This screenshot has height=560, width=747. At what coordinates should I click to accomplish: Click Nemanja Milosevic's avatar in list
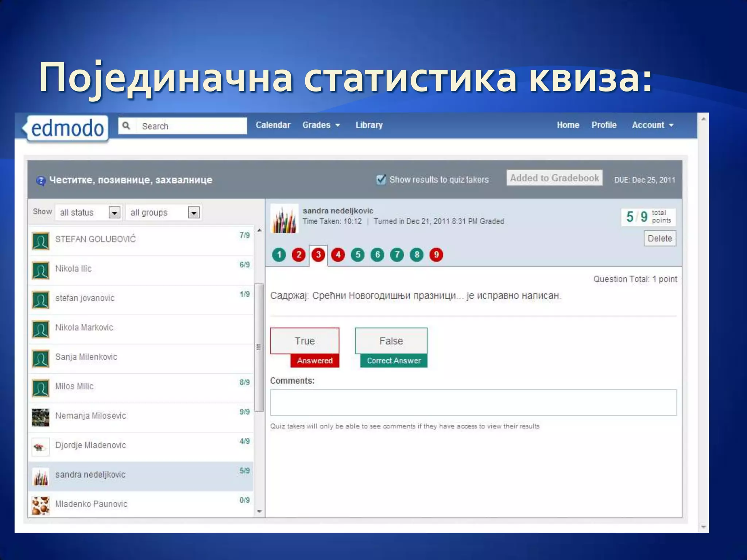(x=40, y=417)
